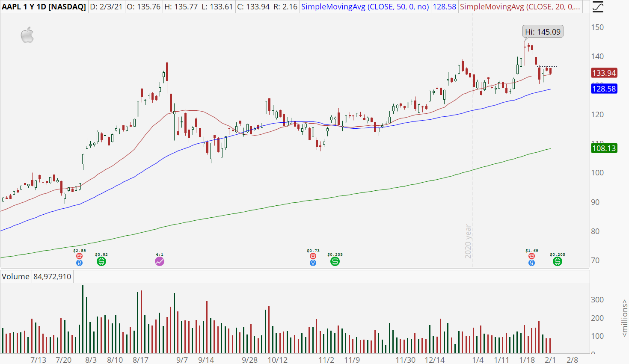Click the AAPL 1 Y 1D [NASDAQ] chart title
Image resolution: width=629 pixels, height=364 pixels.
click(x=44, y=7)
